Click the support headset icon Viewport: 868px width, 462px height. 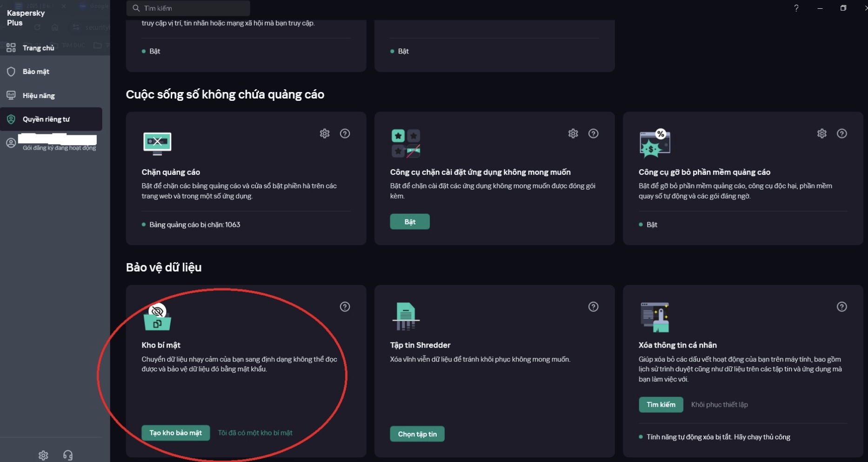[x=68, y=455]
